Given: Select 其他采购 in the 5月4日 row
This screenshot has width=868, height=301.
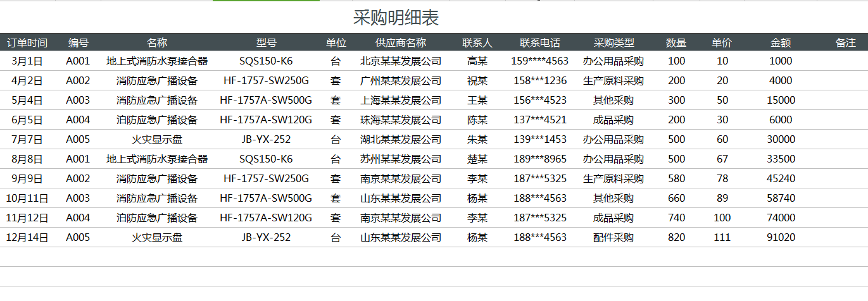Looking at the screenshot, I should point(613,101).
